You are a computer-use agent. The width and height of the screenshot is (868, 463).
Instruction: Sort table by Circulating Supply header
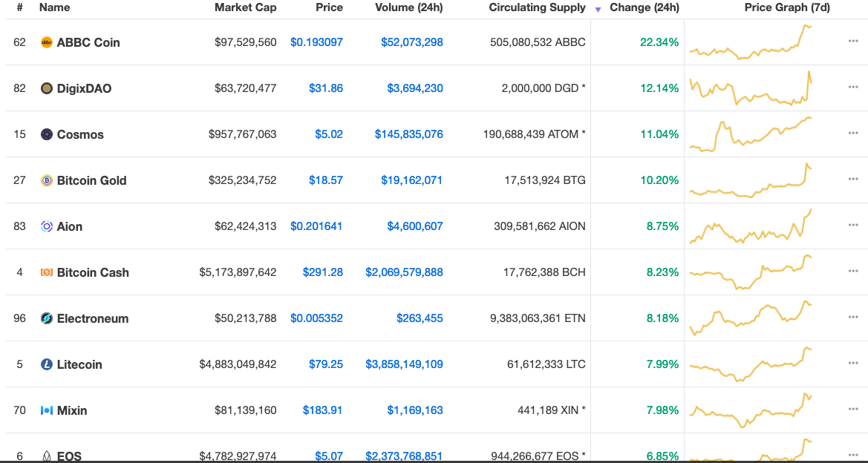tap(537, 7)
